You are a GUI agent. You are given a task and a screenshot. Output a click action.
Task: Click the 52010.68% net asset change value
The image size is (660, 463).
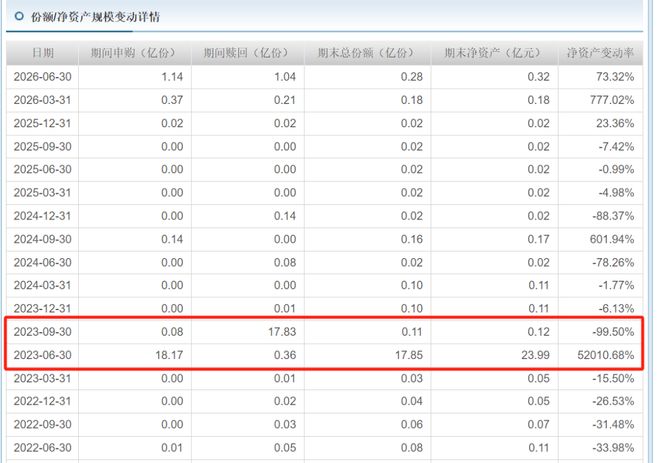(x=606, y=355)
